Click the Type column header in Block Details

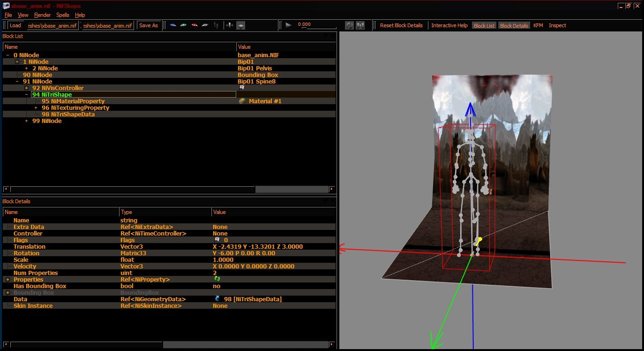(165, 212)
